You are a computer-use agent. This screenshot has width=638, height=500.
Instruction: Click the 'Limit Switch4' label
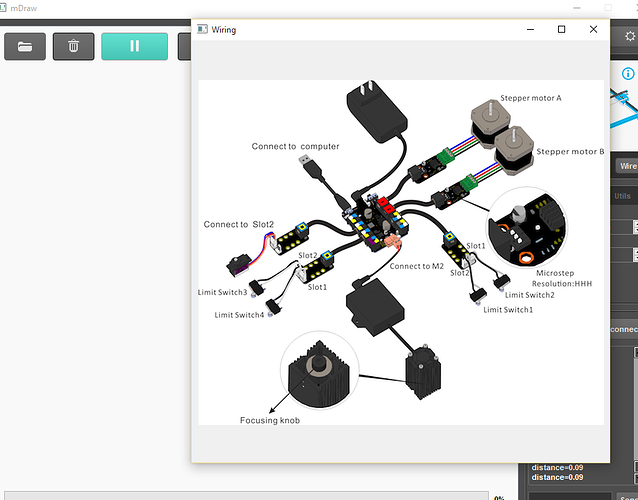tap(239, 315)
